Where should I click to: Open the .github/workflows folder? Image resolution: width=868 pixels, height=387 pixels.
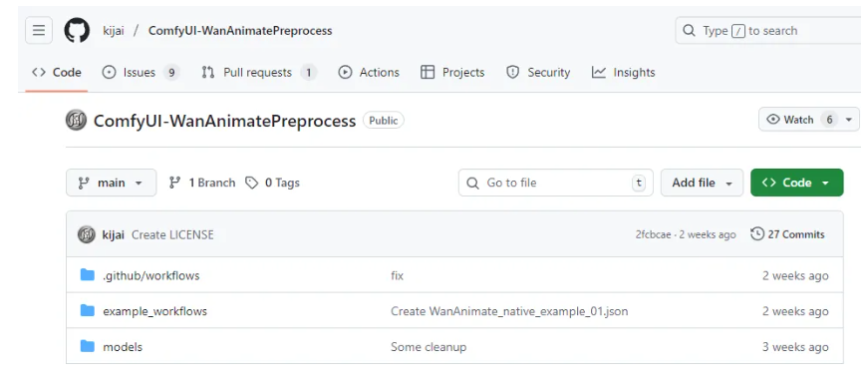click(x=151, y=275)
